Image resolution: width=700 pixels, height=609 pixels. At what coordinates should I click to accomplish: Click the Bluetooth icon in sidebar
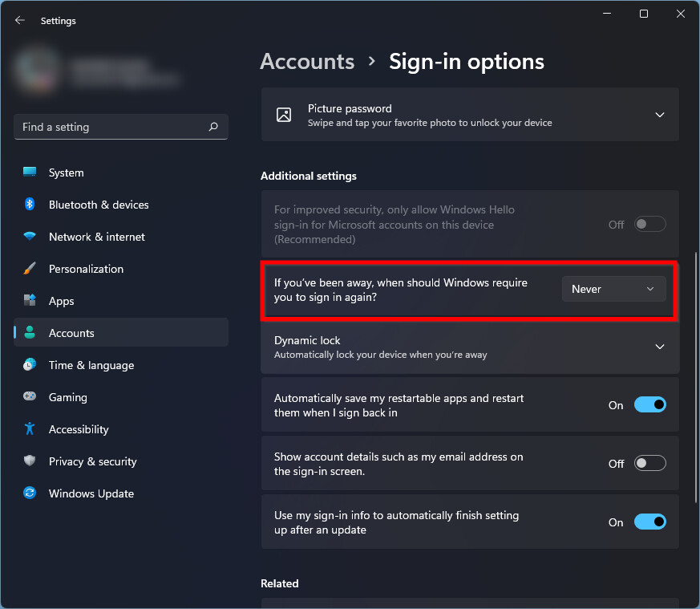[x=30, y=204]
